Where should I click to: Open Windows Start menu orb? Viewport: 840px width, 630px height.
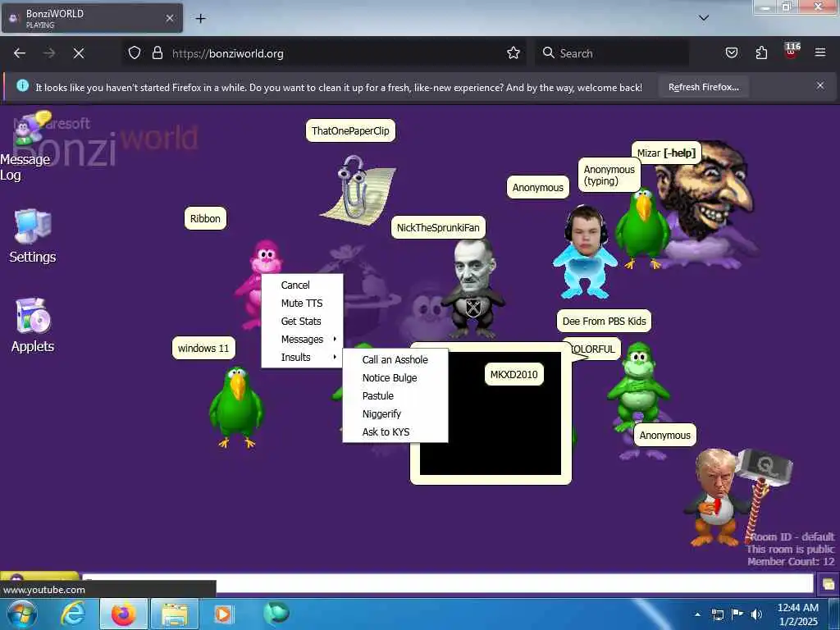point(22,614)
